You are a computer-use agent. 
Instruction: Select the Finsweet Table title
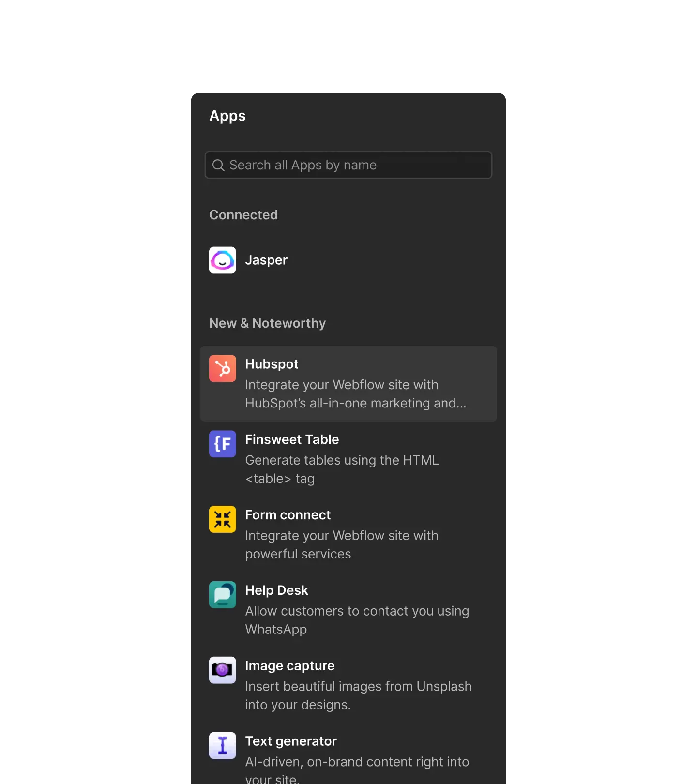[x=292, y=440]
